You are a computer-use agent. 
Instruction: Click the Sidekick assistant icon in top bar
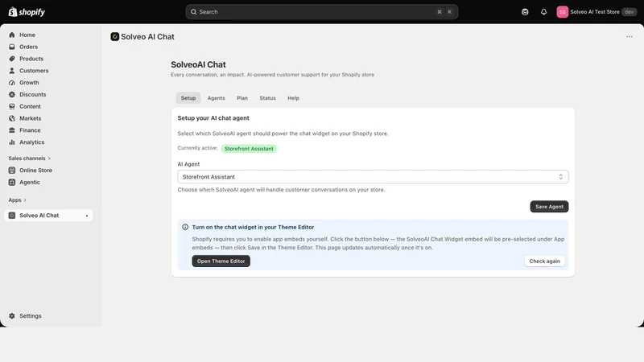coord(525,12)
